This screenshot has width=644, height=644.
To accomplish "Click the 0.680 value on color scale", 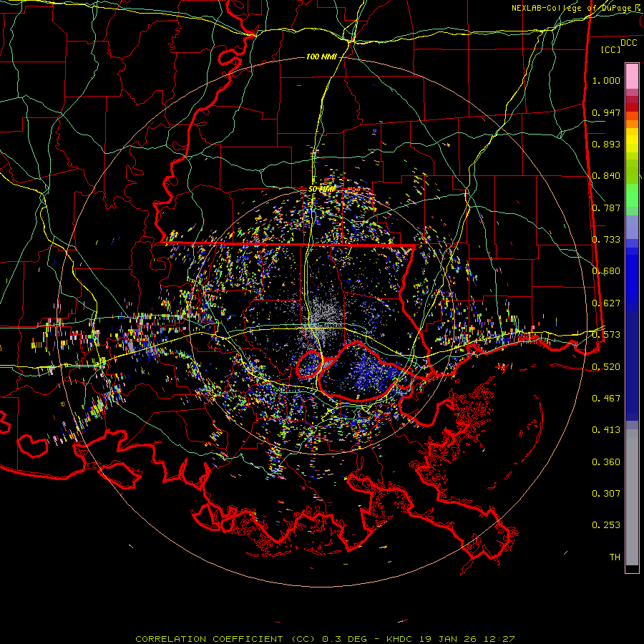I will pyautogui.click(x=606, y=271).
